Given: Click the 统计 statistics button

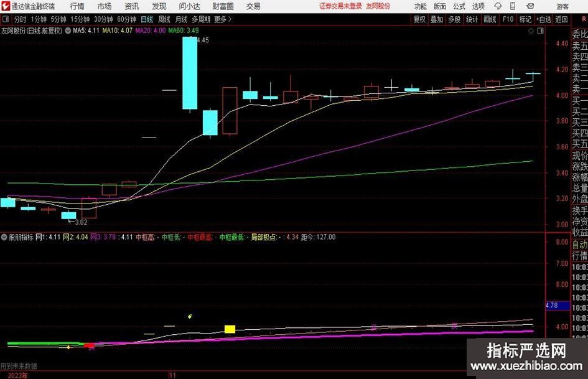Looking at the screenshot, I should coord(472,19).
